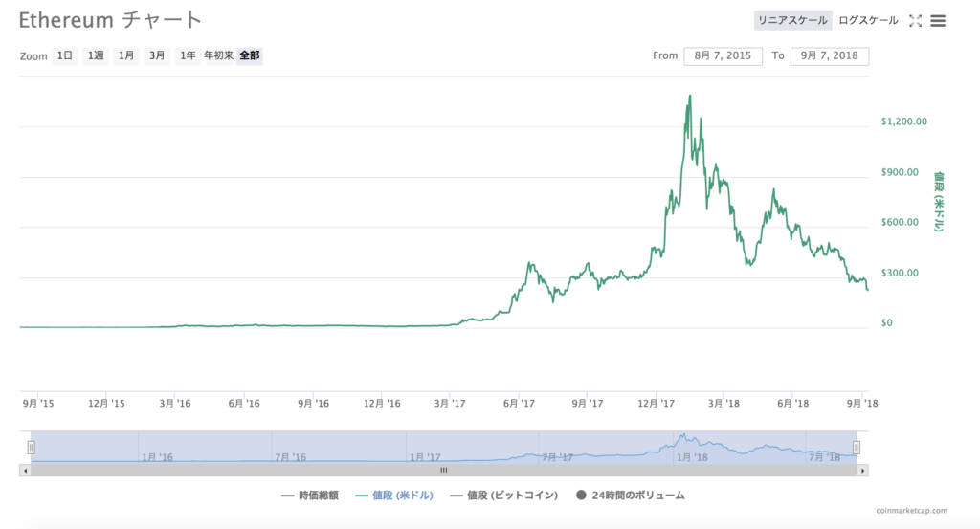Image resolution: width=980 pixels, height=529 pixels.
Task: Switch to ログスケール log scale
Action: pyautogui.click(x=868, y=20)
